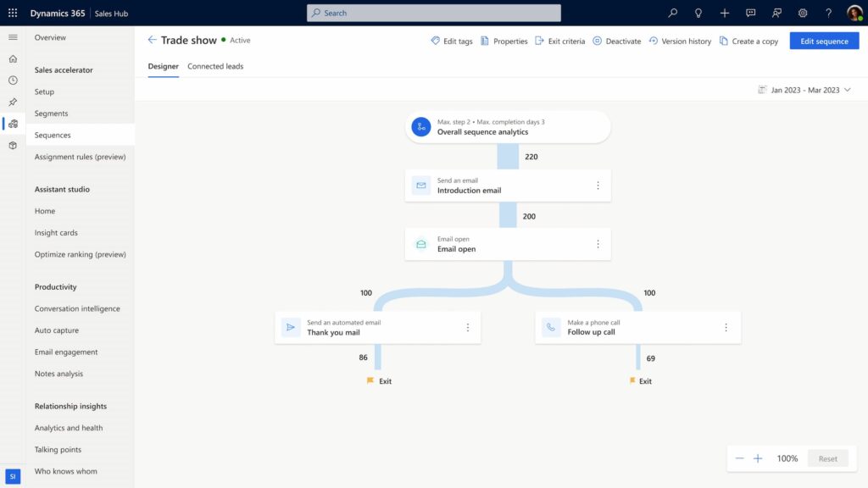Click the lightbulb icon in the header
The width and height of the screenshot is (868, 488).
697,13
